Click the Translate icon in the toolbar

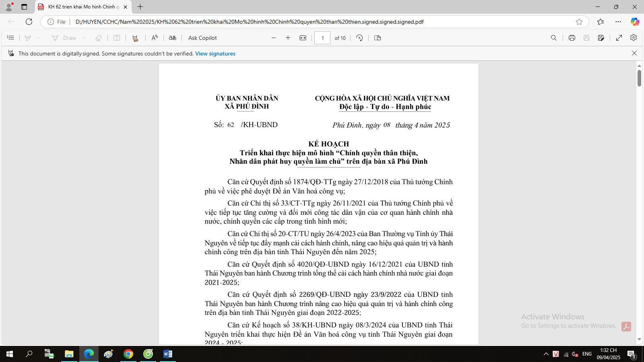[172, 38]
